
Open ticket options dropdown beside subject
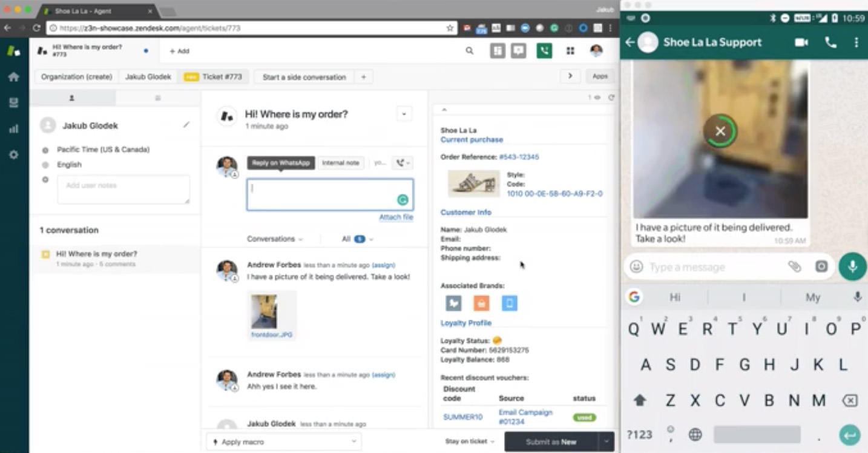pyautogui.click(x=404, y=114)
